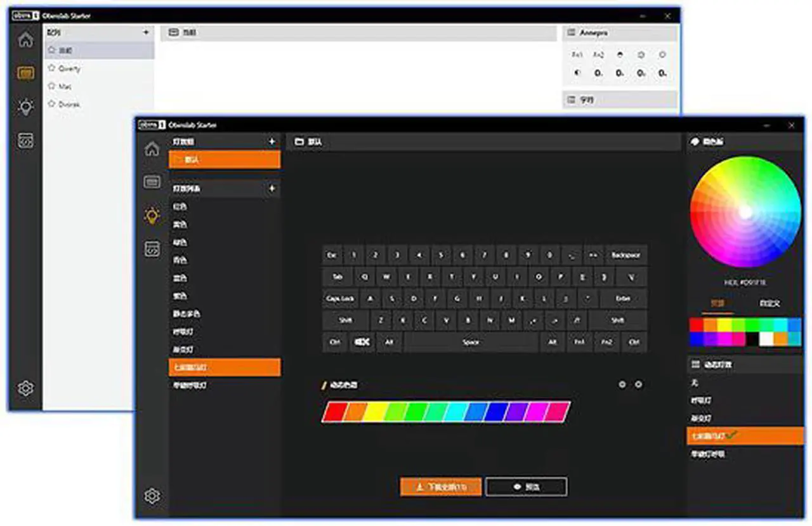Click the Backspace key on the virtual keyboard
The height and width of the screenshot is (526, 812).
[x=625, y=255]
